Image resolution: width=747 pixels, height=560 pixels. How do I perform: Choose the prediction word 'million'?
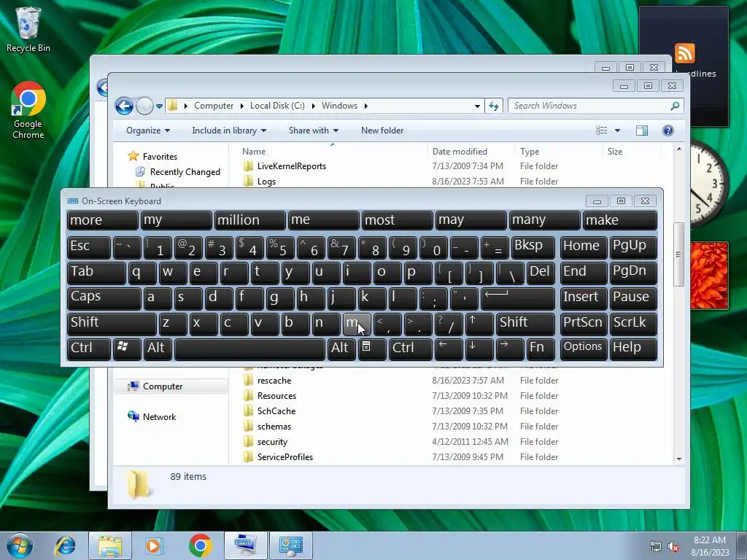point(249,220)
